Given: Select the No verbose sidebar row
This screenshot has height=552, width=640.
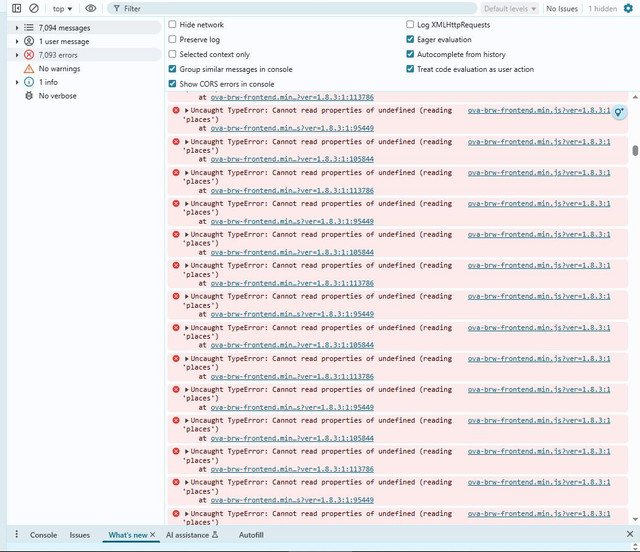Looking at the screenshot, I should pos(84,96).
